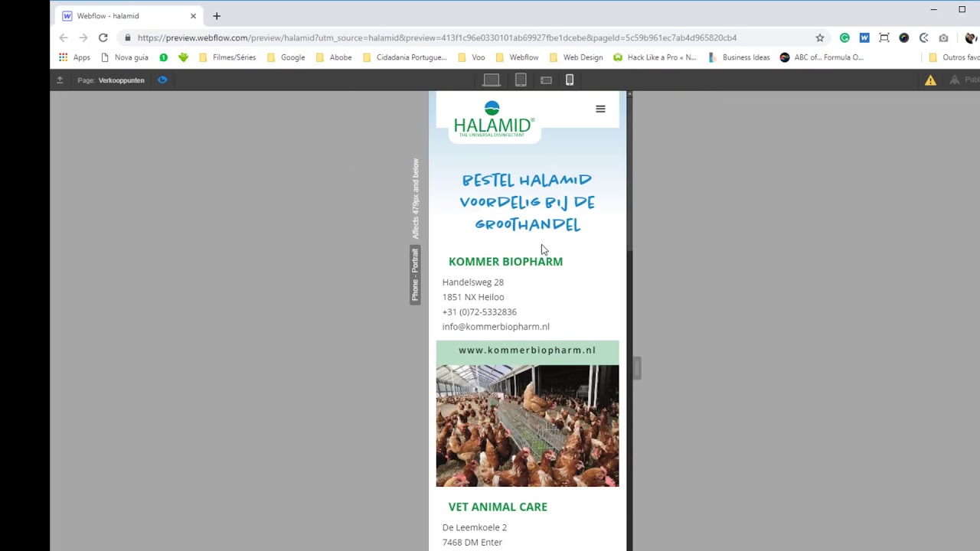This screenshot has width=980, height=551.
Task: Open the Business Ideas bookmark
Action: tap(739, 57)
